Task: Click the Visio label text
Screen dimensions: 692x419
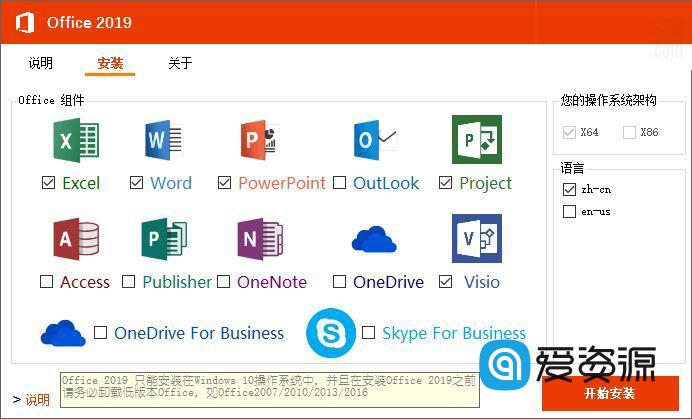Action: [x=482, y=282]
